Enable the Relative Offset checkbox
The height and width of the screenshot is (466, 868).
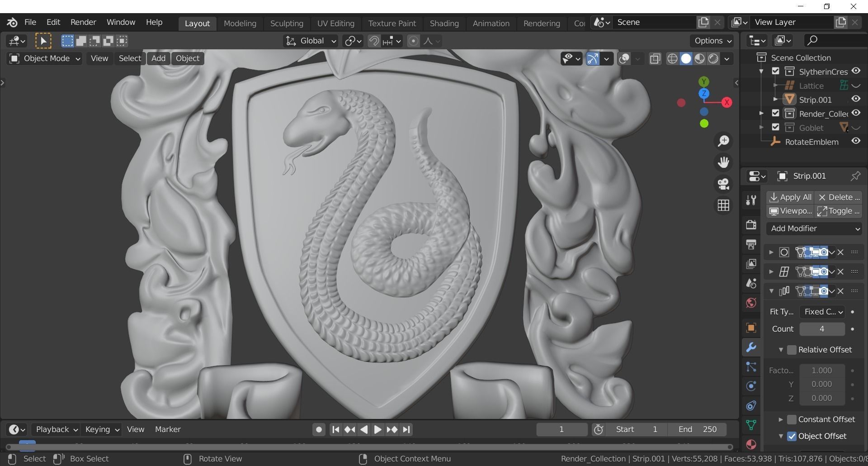(x=792, y=350)
